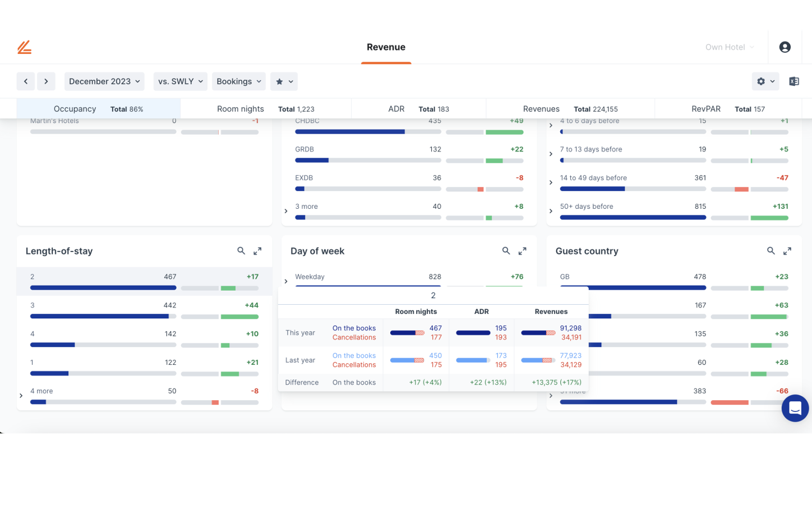Expand the '3 more' row chevron
The height and width of the screenshot is (508, 812).
pyautogui.click(x=286, y=211)
